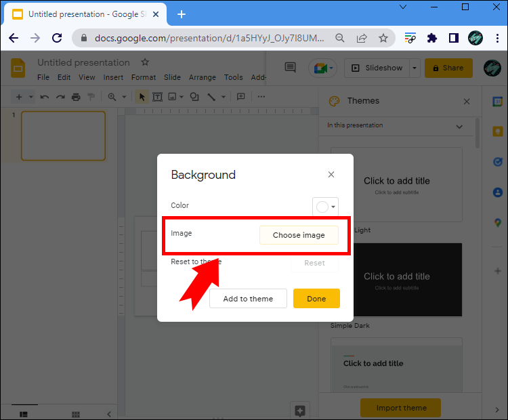Viewport: 508px width, 420px height.
Task: Click the Slideshow button
Action: pos(377,68)
